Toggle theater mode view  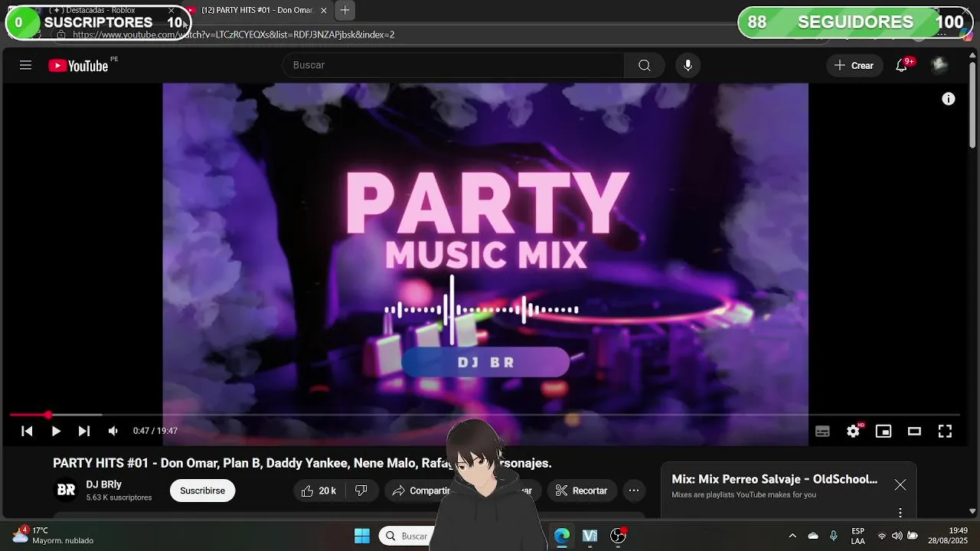tap(914, 431)
